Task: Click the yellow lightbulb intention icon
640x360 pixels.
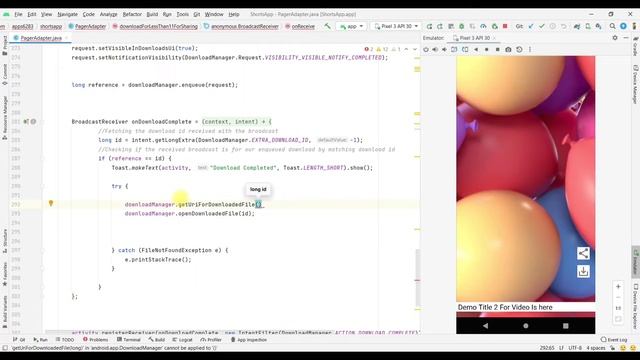Action: coord(51,203)
